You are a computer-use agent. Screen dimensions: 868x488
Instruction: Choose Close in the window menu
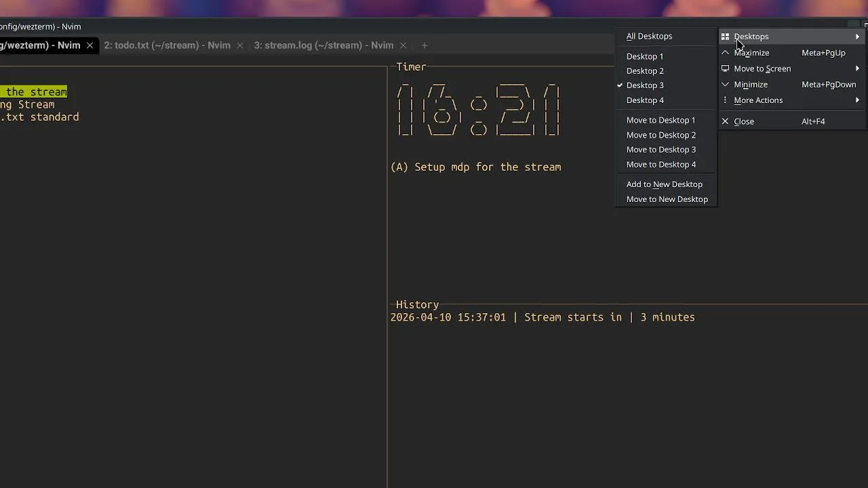point(792,121)
